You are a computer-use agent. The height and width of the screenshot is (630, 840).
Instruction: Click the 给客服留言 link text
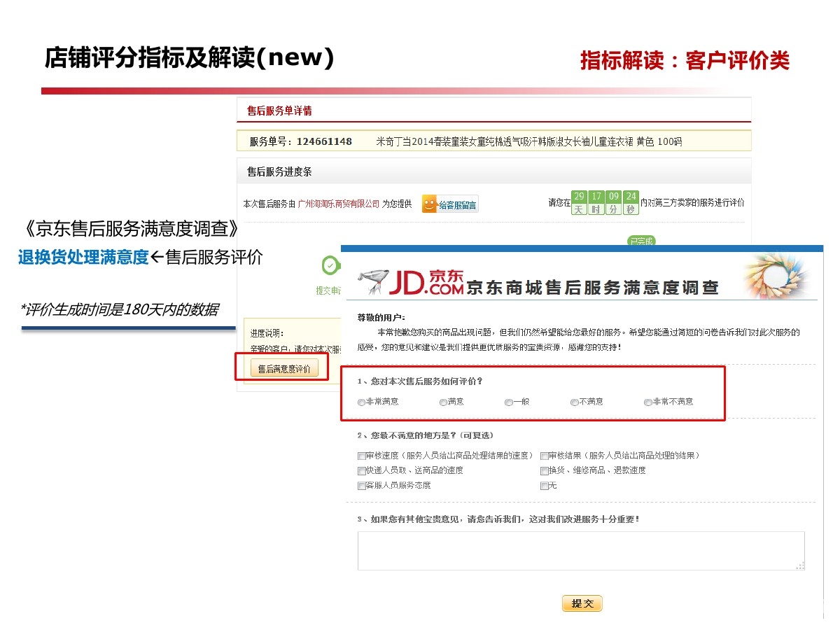click(x=458, y=205)
